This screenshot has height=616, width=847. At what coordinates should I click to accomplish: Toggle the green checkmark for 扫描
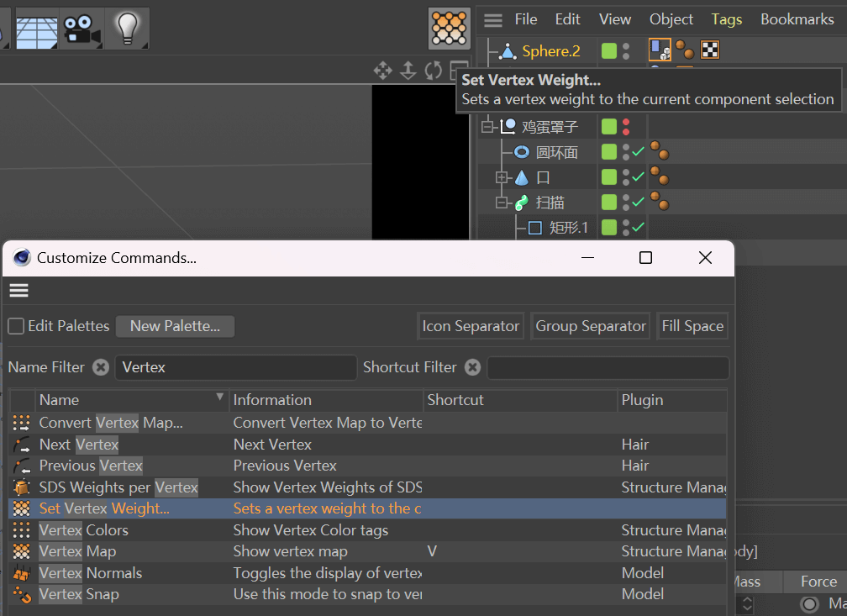(x=638, y=202)
